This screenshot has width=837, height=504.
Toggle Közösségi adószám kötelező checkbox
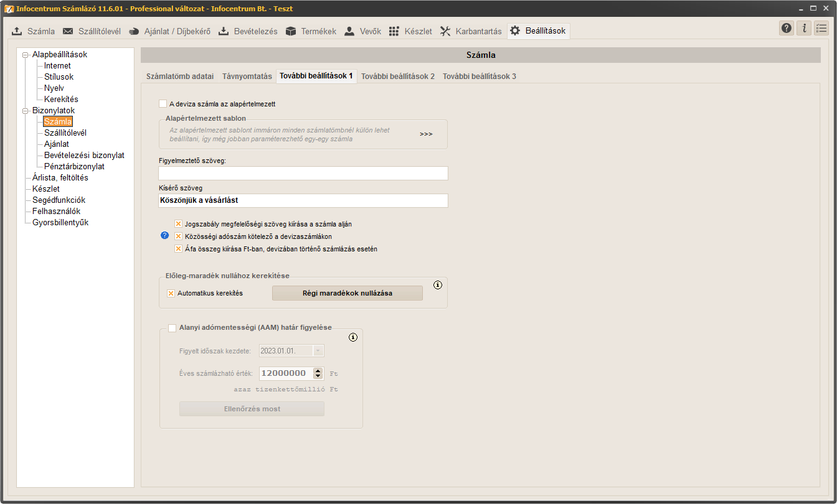point(178,236)
